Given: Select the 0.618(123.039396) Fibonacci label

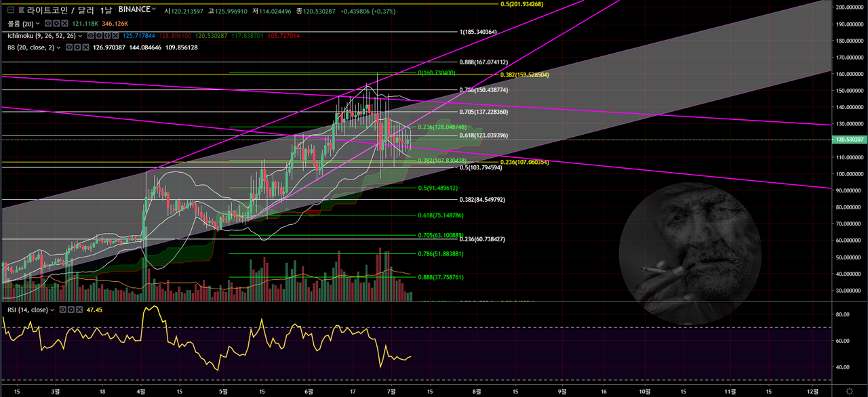Looking at the screenshot, I should 483,135.
